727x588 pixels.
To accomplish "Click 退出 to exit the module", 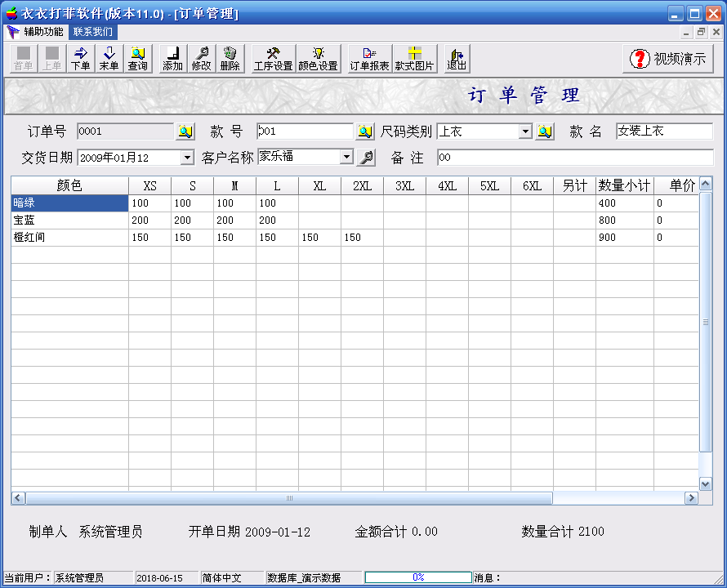I will 456,59.
